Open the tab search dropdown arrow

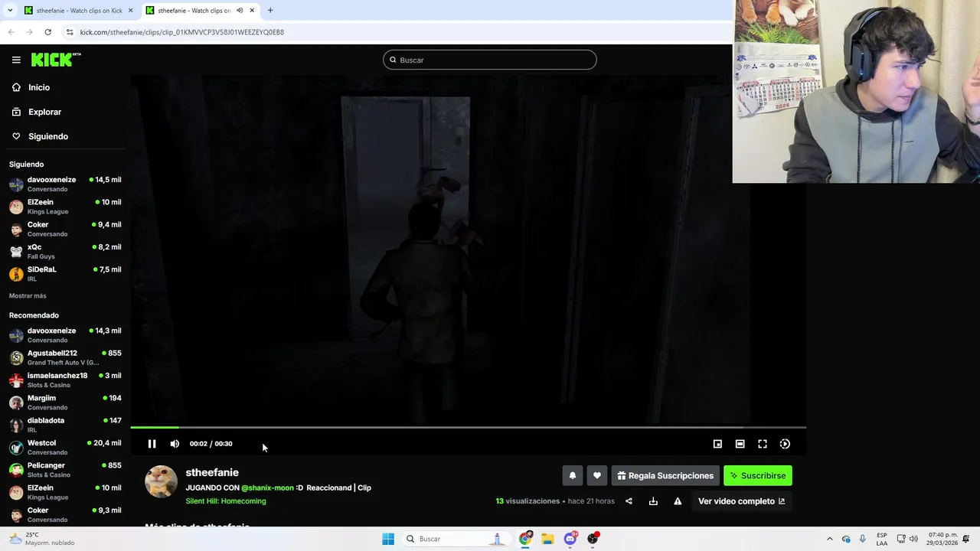[x=10, y=11]
